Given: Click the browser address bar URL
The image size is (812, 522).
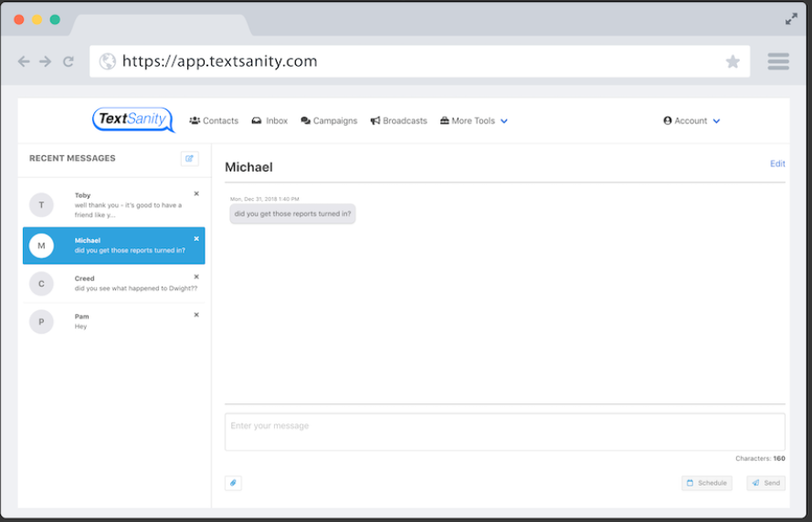Looking at the screenshot, I should click(219, 61).
